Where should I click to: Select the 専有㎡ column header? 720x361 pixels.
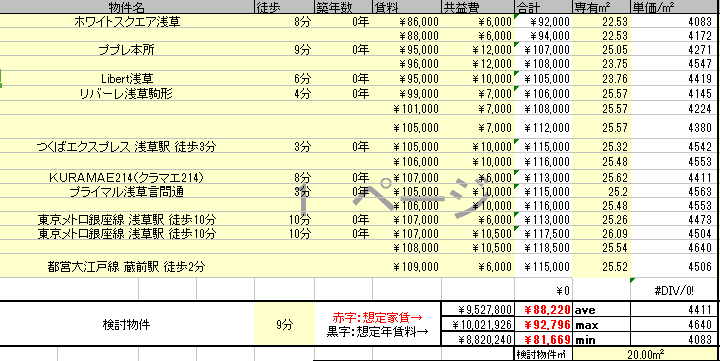click(x=602, y=7)
